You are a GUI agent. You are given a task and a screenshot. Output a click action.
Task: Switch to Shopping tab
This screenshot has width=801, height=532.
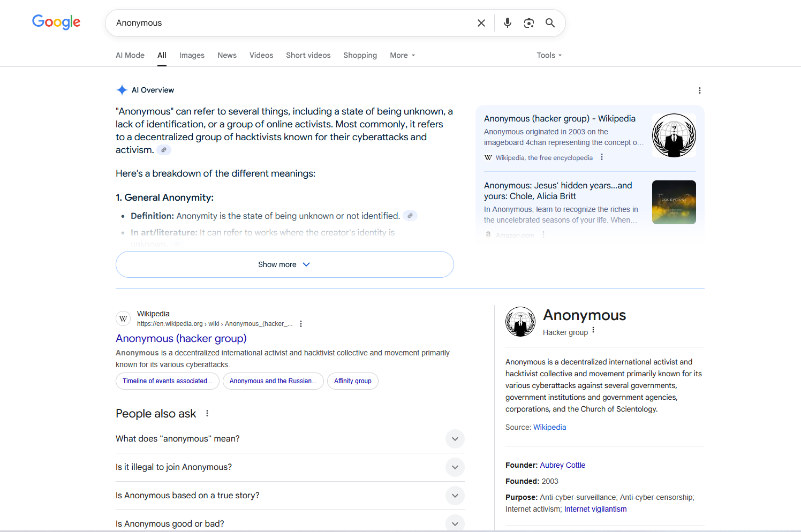click(x=360, y=55)
